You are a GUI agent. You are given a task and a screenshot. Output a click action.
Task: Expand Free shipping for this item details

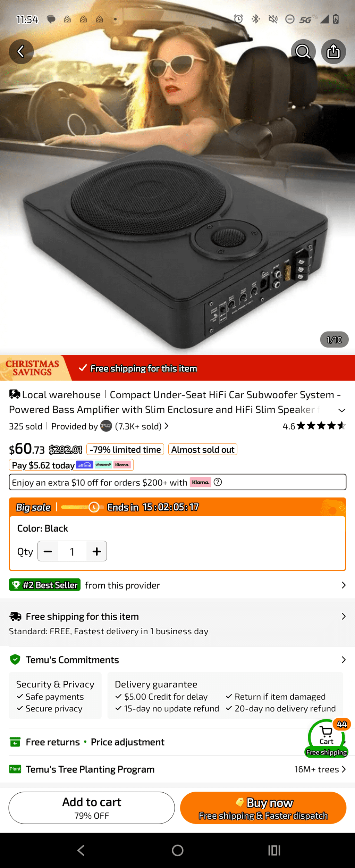(x=177, y=623)
